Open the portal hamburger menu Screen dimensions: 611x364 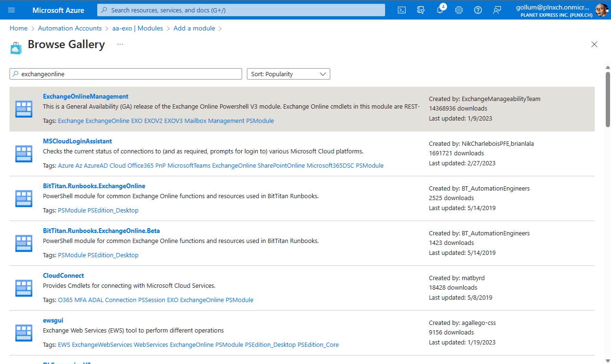coord(12,10)
